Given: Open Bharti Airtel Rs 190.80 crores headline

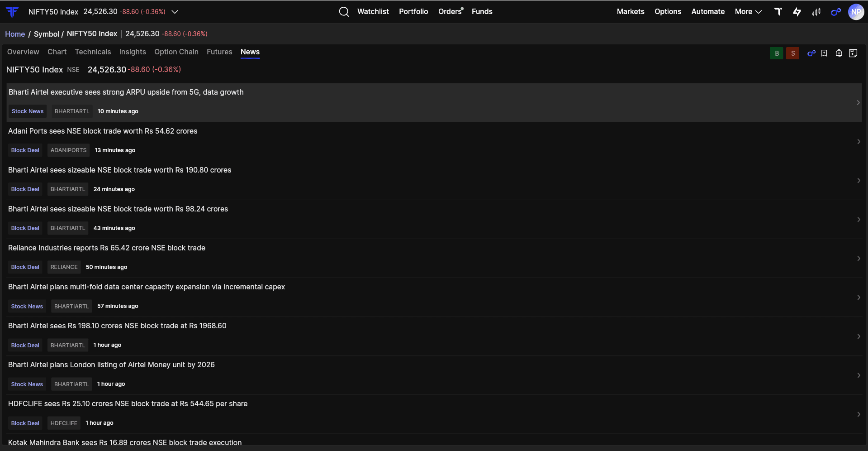Looking at the screenshot, I should [120, 170].
